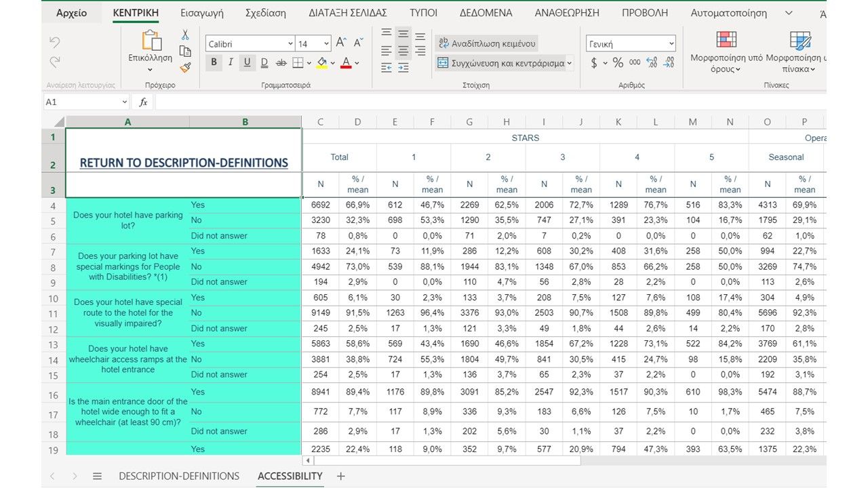Click RETURN TO DESCRIPTION-DEFINITIONS link
The image size is (868, 488).
pyautogui.click(x=184, y=163)
